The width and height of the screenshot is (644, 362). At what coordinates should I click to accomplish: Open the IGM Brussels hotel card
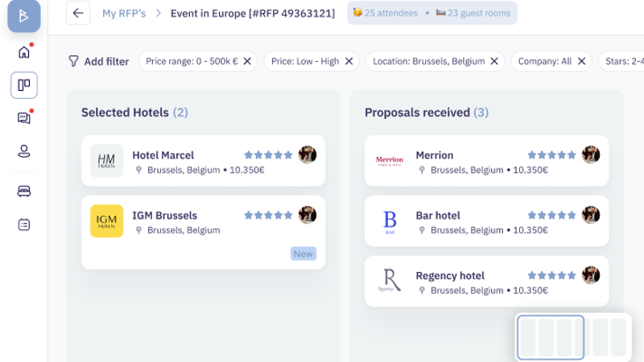pyautogui.click(x=203, y=232)
